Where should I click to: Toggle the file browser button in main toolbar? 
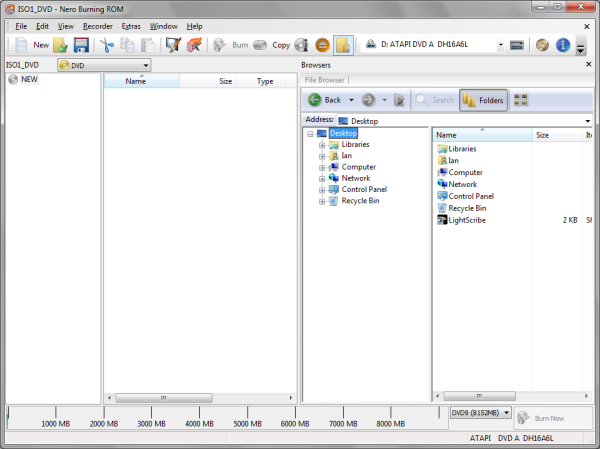coord(342,45)
